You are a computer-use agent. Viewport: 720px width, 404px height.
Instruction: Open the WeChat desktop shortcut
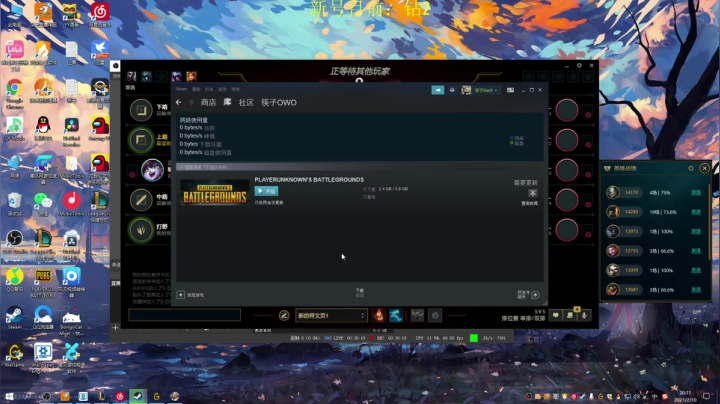click(x=43, y=204)
